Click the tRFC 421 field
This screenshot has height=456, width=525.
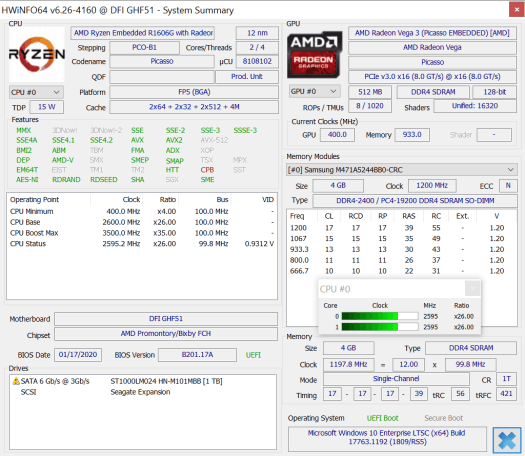(x=506, y=394)
